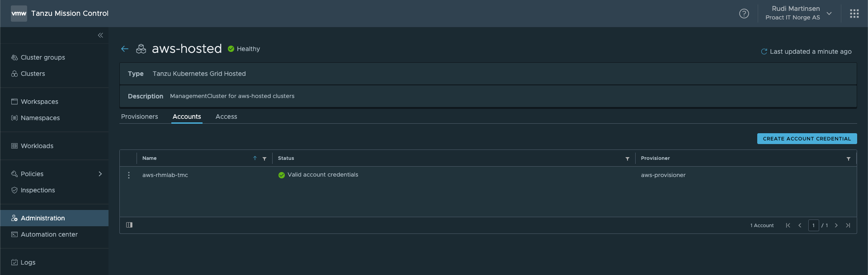Click the Clusters sidebar icon
The width and height of the screenshot is (868, 275).
click(14, 74)
